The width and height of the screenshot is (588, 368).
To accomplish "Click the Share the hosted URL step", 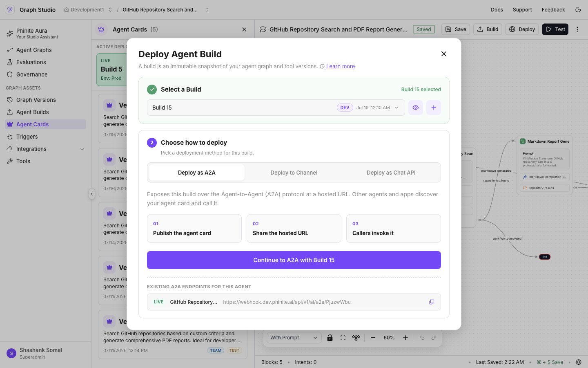I will pos(294,229).
